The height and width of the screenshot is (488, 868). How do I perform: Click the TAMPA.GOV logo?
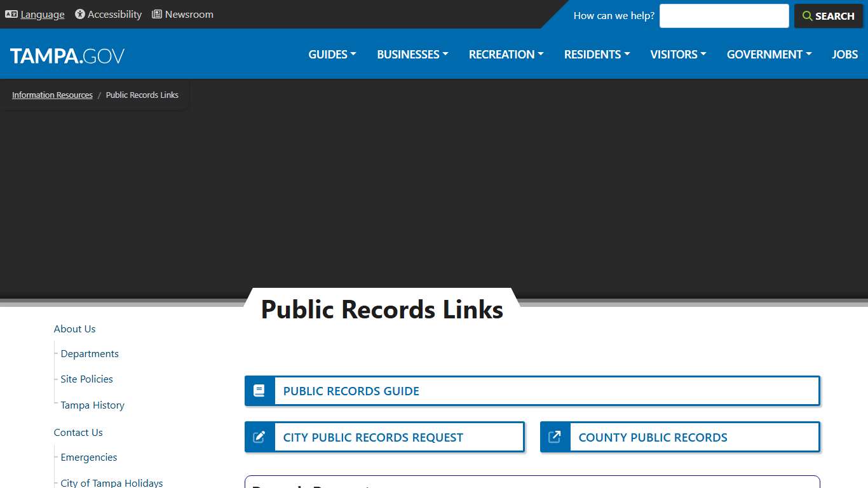[x=67, y=55]
